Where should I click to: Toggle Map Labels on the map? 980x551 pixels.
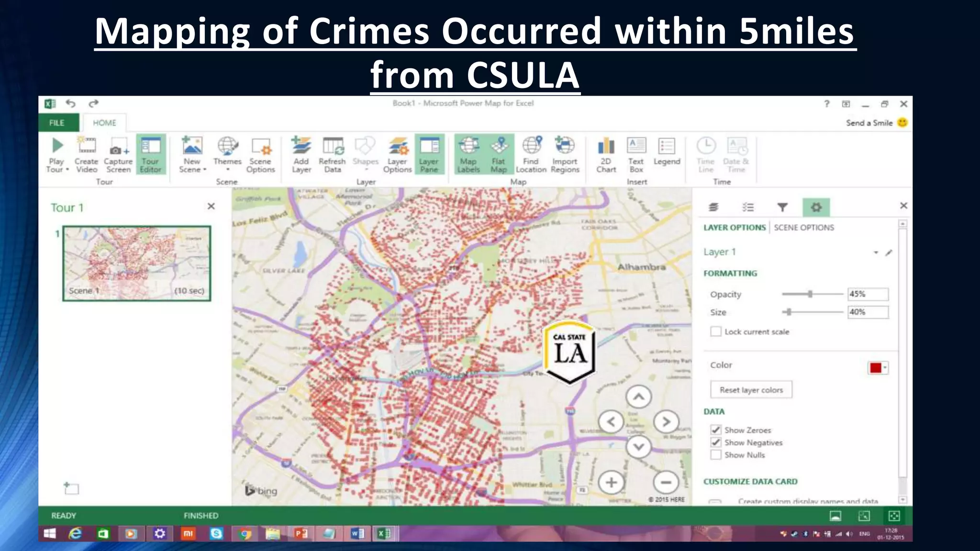[x=468, y=154]
